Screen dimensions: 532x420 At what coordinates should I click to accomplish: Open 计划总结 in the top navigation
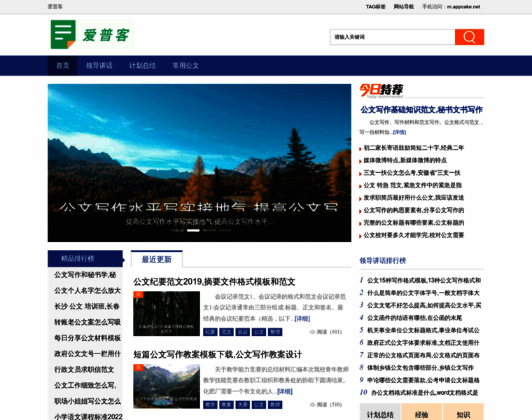coord(143,66)
